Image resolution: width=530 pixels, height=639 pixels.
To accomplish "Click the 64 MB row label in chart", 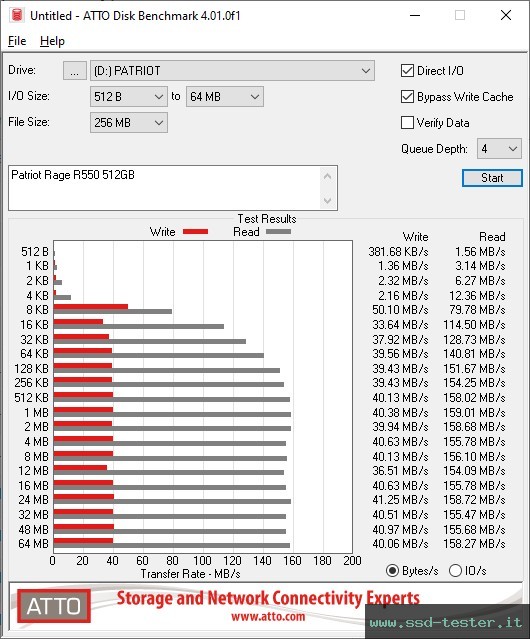I will (x=33, y=544).
